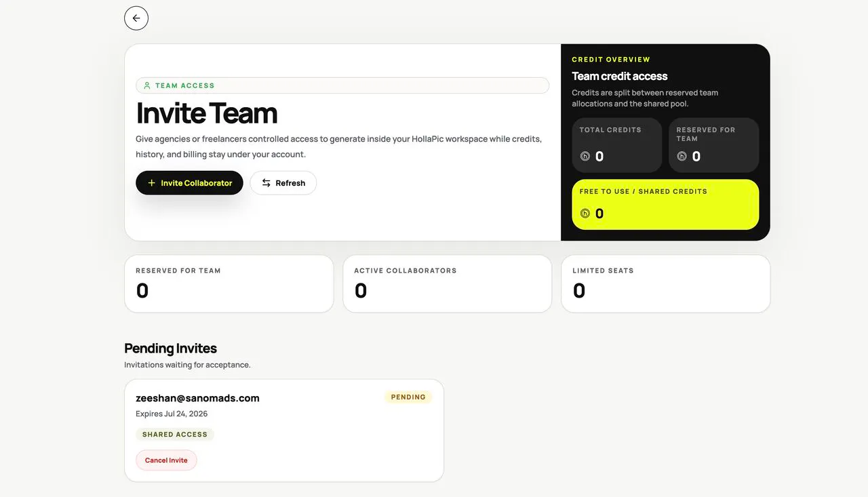This screenshot has height=497, width=868.
Task: Click the Credit Overview label
Action: [611, 60]
